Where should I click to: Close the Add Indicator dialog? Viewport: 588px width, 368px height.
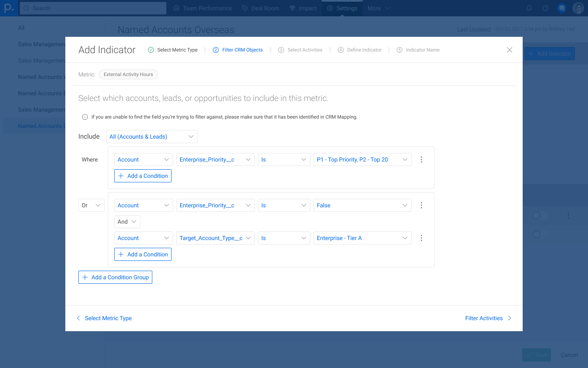click(509, 50)
